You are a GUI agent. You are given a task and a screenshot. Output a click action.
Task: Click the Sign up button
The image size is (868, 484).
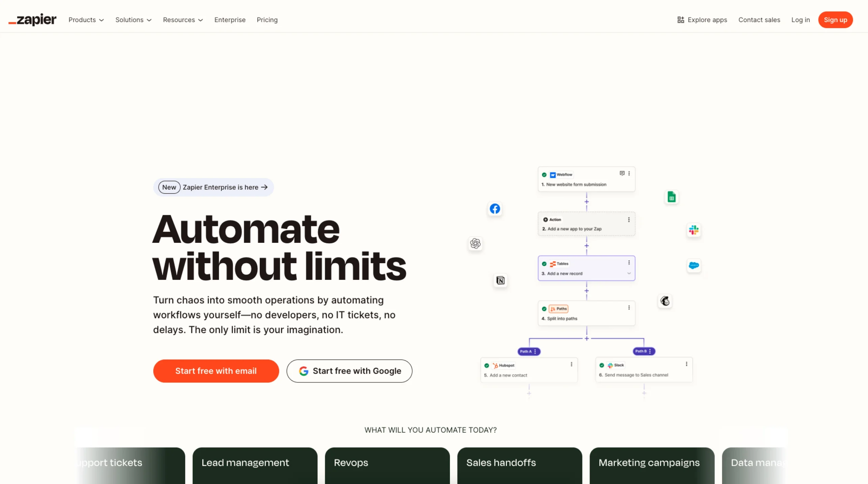tap(835, 20)
